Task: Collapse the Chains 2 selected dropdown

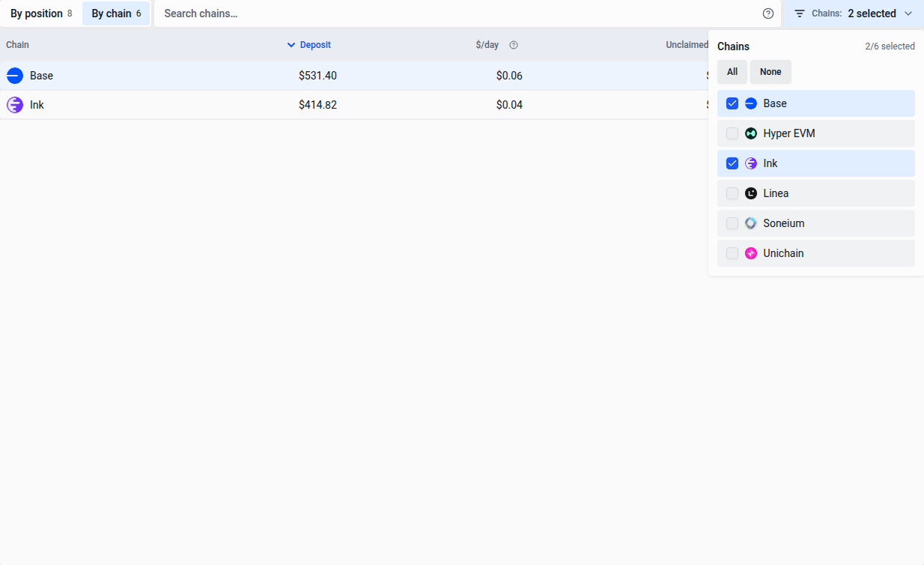Action: coord(853,13)
